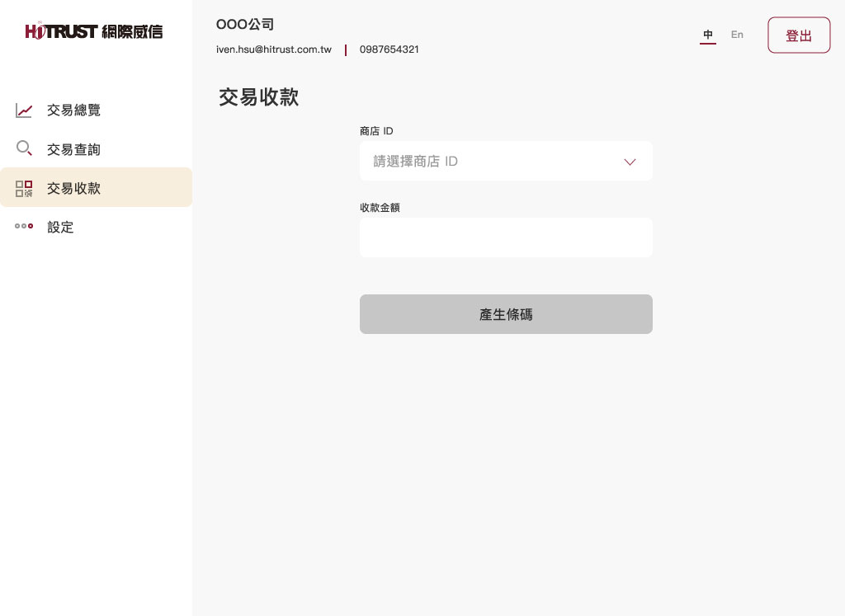Open the 交易總覽 menu item
The width and height of the screenshot is (845, 616).
pos(73,111)
